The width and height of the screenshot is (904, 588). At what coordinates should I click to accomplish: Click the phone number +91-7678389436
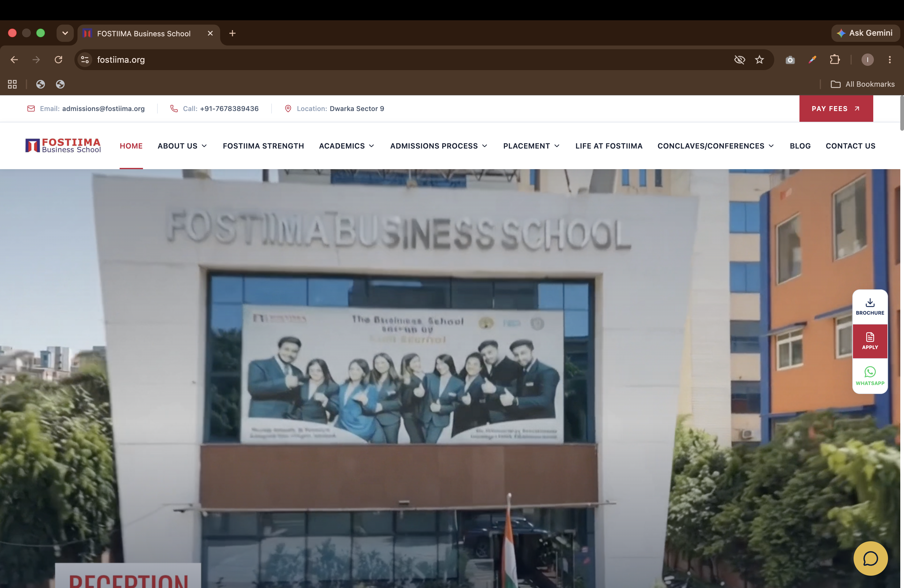(229, 109)
